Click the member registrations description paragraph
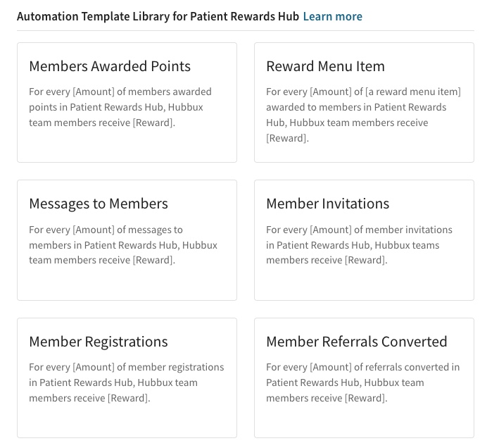Viewport: 487px width, 448px height. pos(127,382)
